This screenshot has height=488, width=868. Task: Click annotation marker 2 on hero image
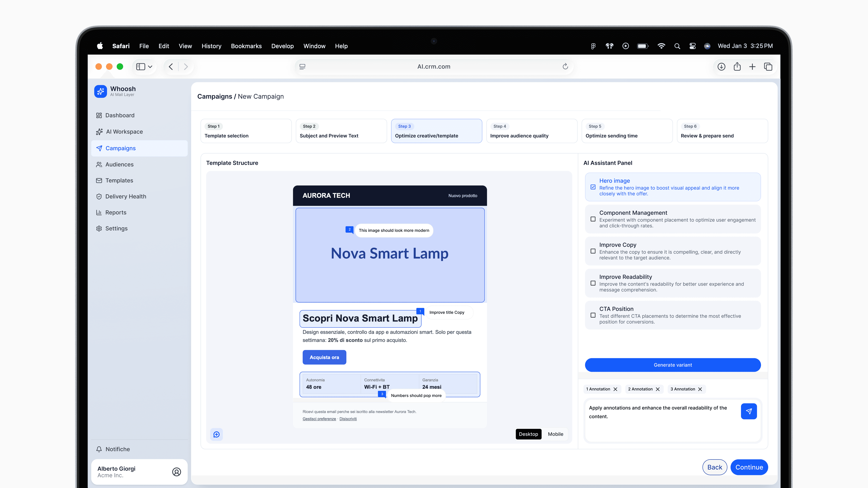(x=349, y=230)
